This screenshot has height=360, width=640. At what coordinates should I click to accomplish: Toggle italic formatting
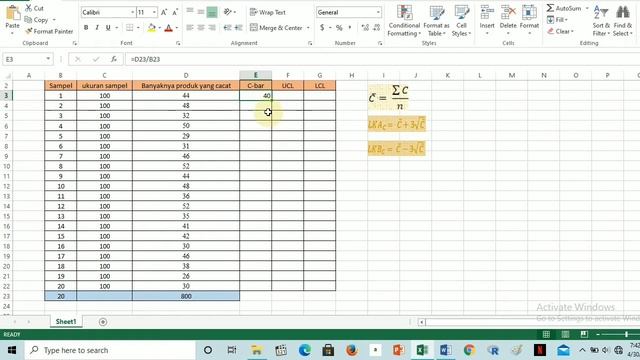pyautogui.click(x=97, y=28)
